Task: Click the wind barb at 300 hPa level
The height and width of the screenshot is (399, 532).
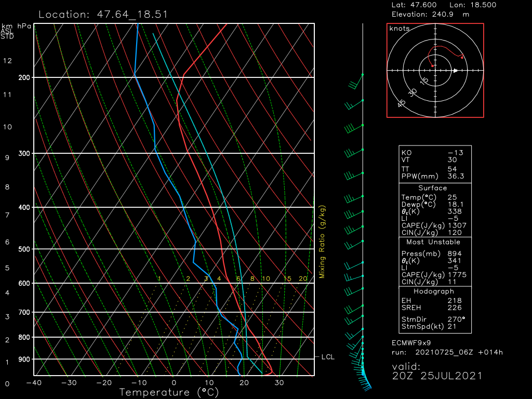Action: tap(353, 153)
